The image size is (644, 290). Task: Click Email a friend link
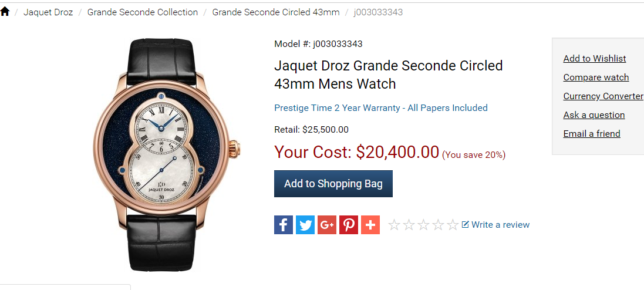coord(592,133)
